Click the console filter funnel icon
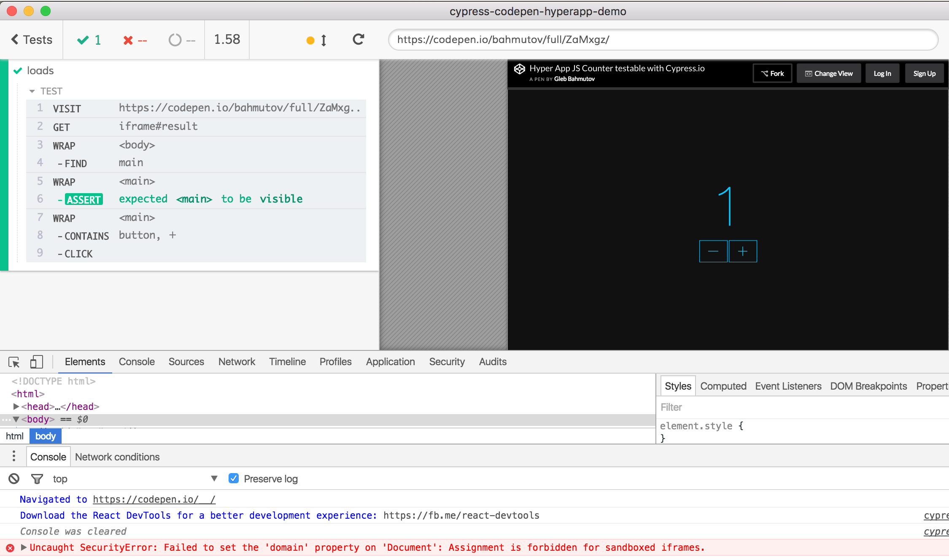This screenshot has height=560, width=949. pos(37,479)
